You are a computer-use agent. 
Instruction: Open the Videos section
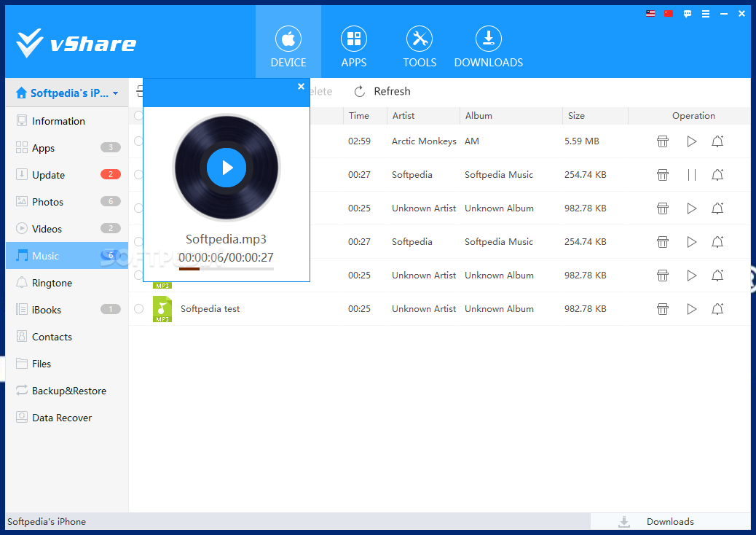(67, 229)
